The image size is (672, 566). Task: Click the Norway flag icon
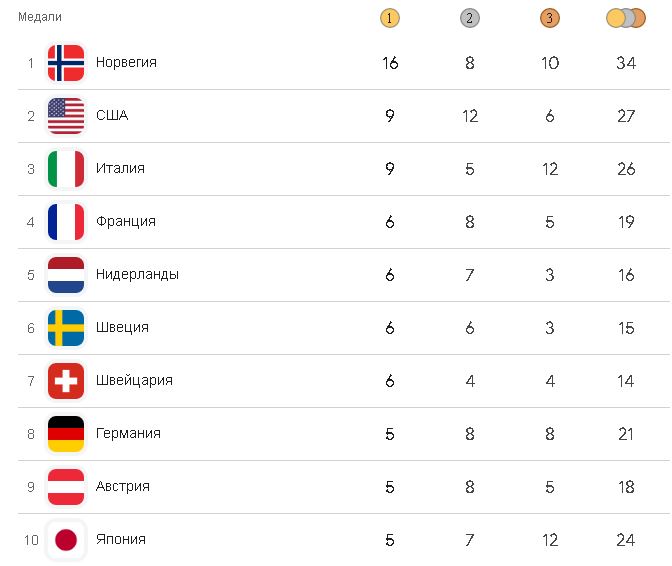pos(66,63)
